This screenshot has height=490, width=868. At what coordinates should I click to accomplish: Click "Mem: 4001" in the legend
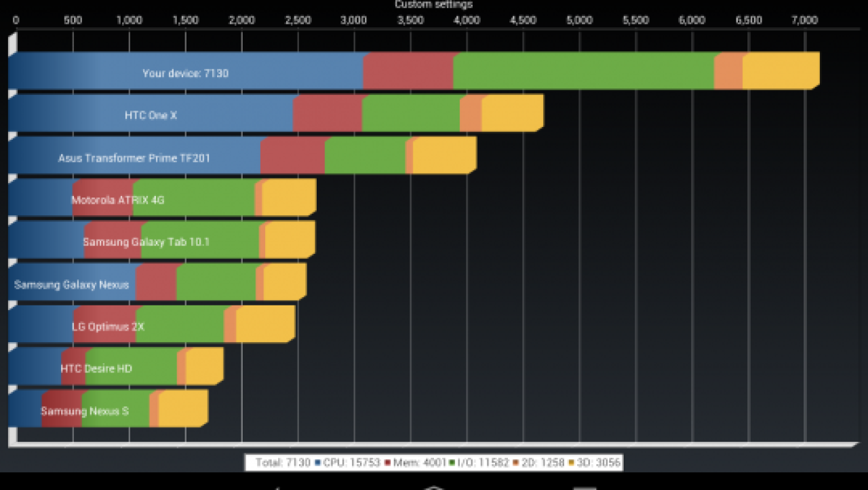[x=419, y=463]
